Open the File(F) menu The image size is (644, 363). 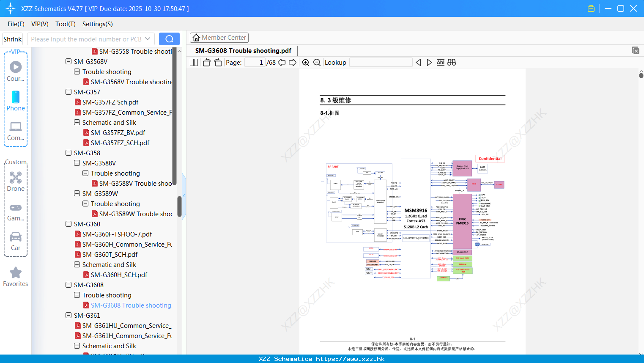point(16,24)
